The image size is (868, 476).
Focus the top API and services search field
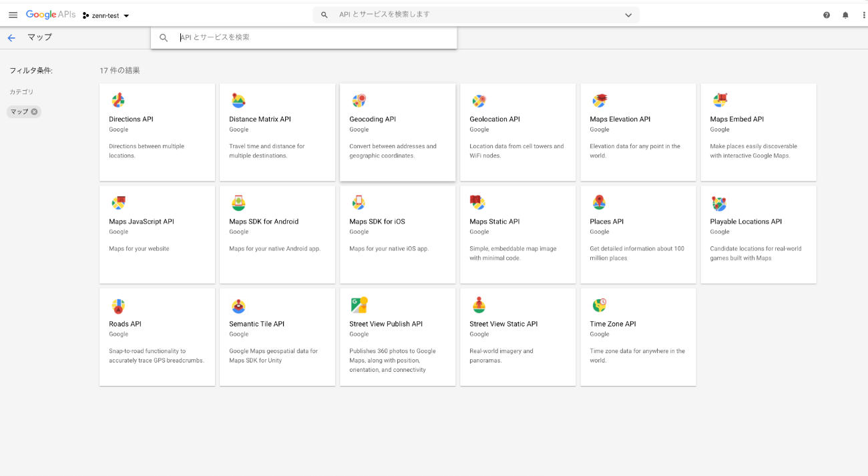click(x=477, y=15)
